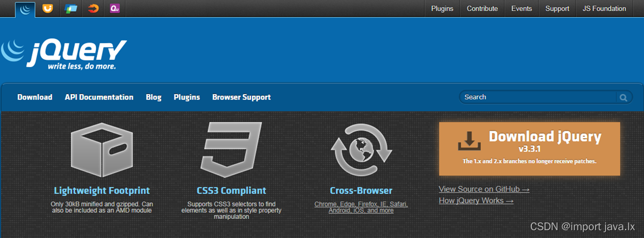Open Browser Support nav item
Image resolution: width=644 pixels, height=238 pixels.
tap(241, 97)
